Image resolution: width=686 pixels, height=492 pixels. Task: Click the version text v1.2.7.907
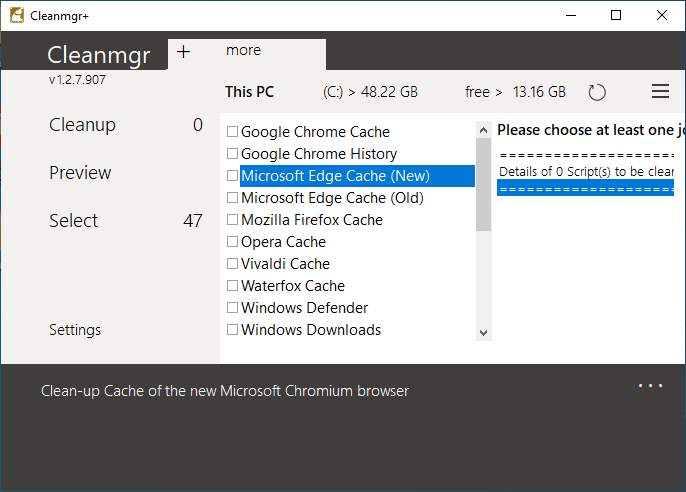tap(77, 80)
